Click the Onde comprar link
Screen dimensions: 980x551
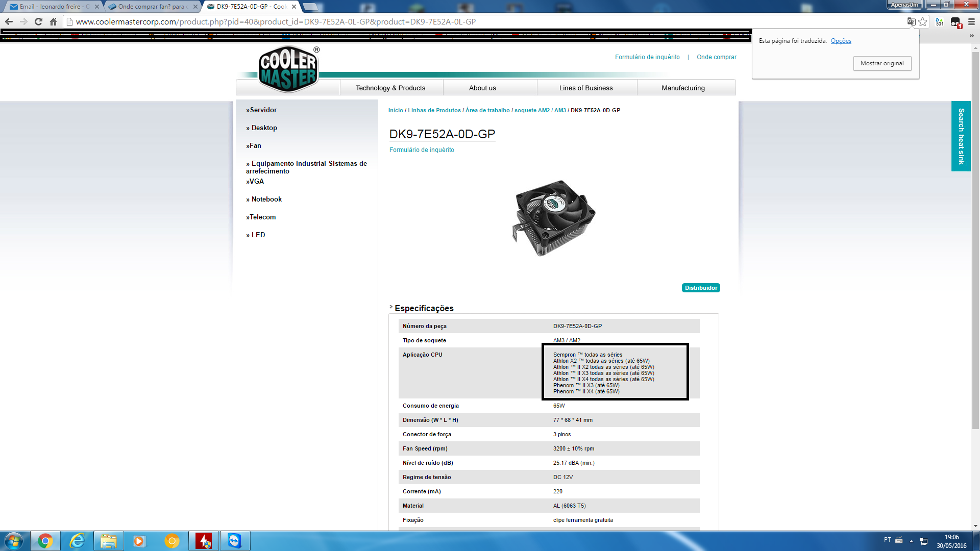pos(717,57)
